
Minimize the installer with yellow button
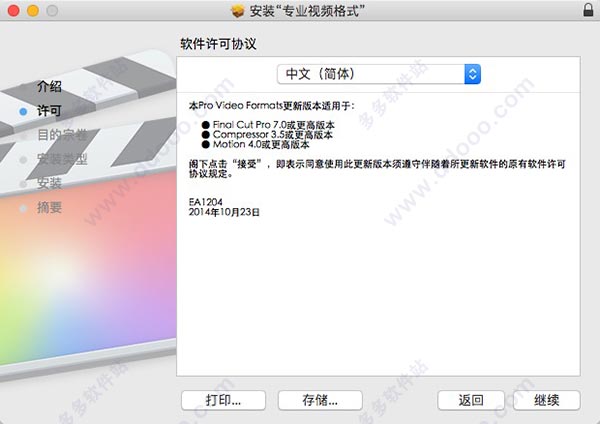[x=33, y=10]
